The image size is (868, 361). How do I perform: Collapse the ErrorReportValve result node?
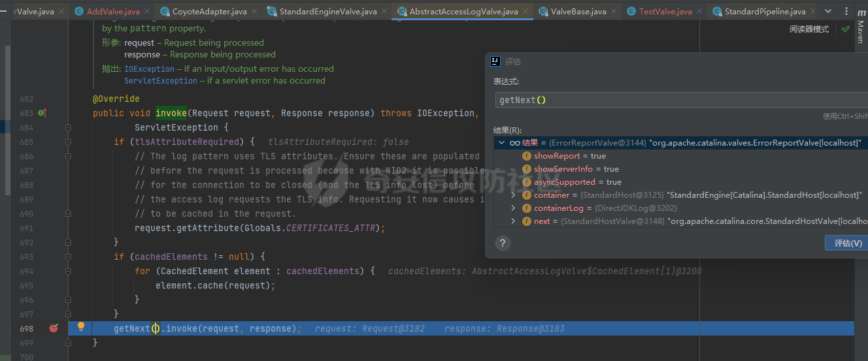(501, 143)
